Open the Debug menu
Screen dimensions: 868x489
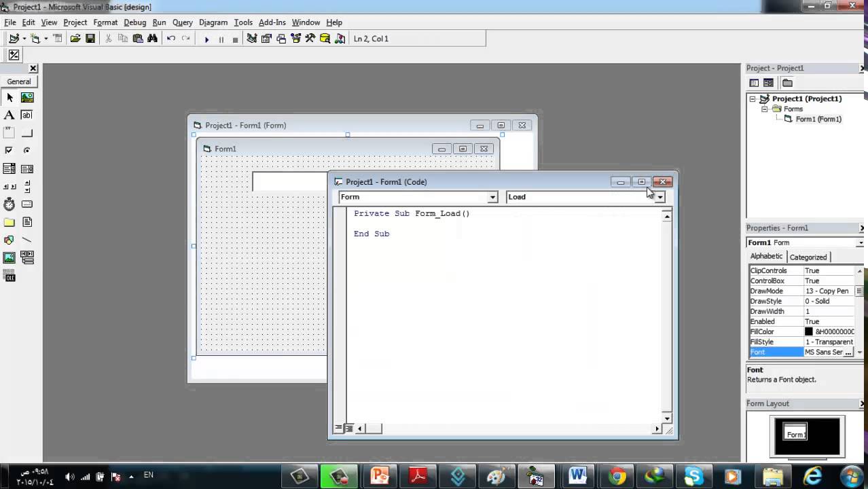[134, 22]
